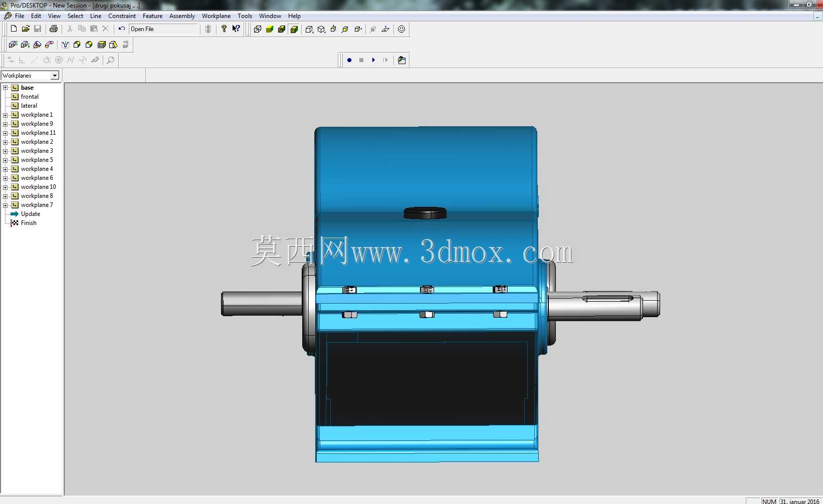Undo the last action with the arrow icon
This screenshot has height=504, width=823.
(122, 29)
